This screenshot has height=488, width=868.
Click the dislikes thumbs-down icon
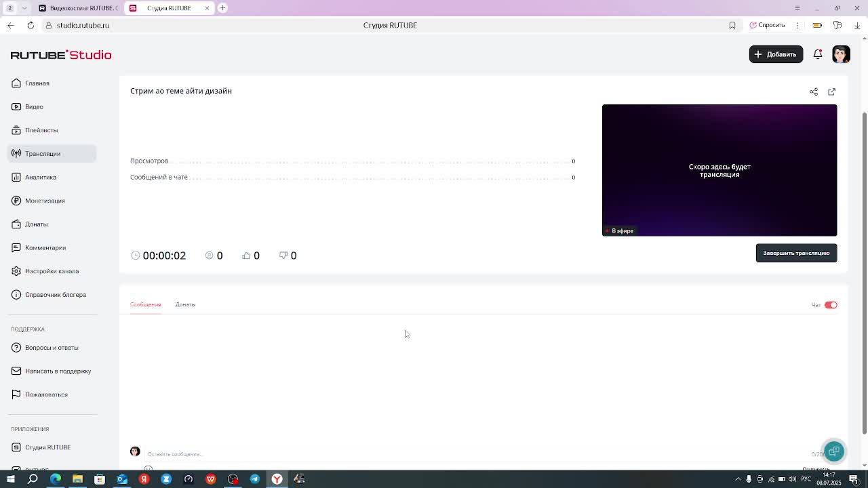point(283,256)
